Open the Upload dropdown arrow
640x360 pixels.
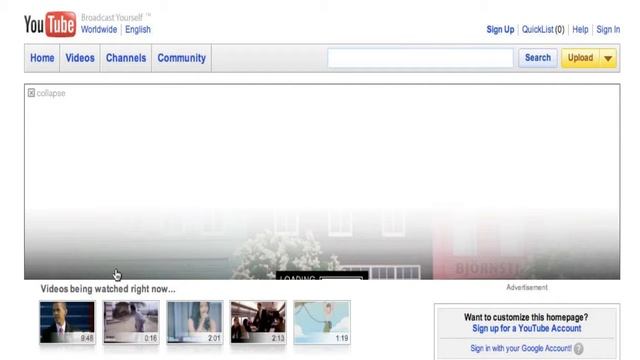click(608, 58)
